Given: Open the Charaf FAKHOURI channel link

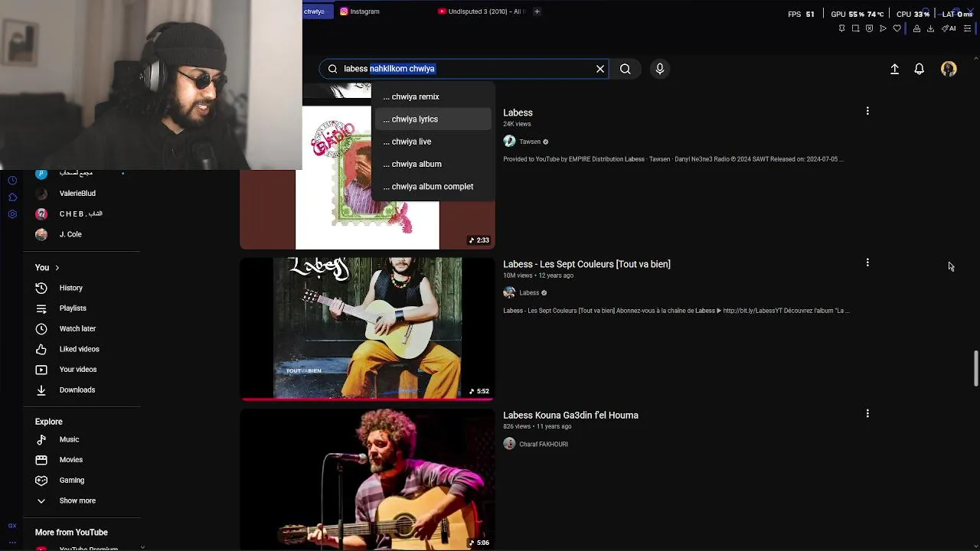Looking at the screenshot, I should click(x=544, y=444).
